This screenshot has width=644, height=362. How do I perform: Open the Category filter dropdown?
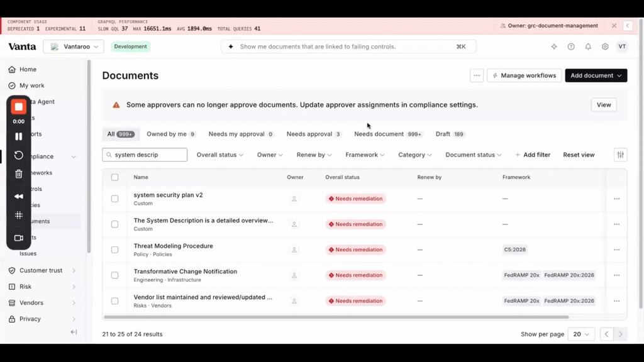[415, 155]
